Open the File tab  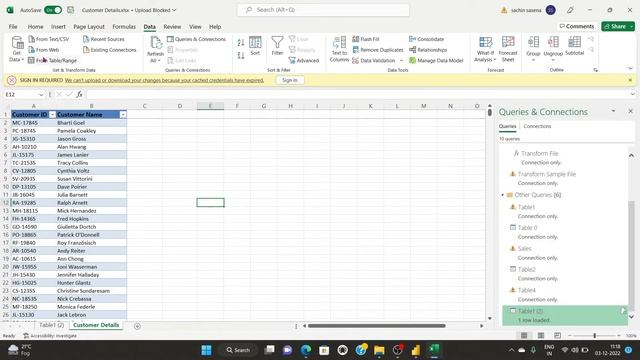[x=13, y=27]
